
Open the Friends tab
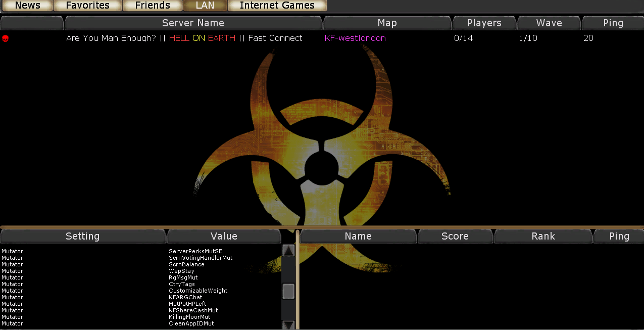[153, 6]
